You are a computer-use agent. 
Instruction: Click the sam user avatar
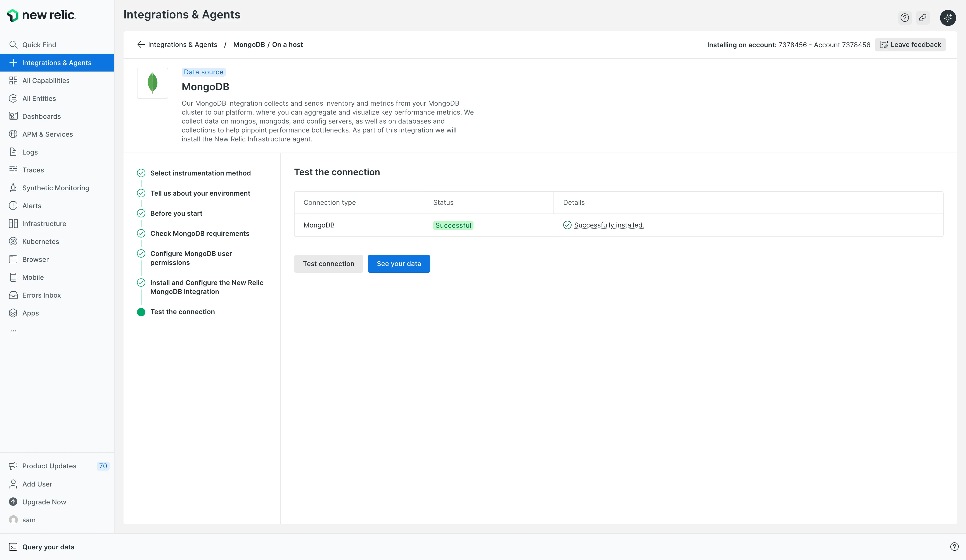click(x=13, y=520)
